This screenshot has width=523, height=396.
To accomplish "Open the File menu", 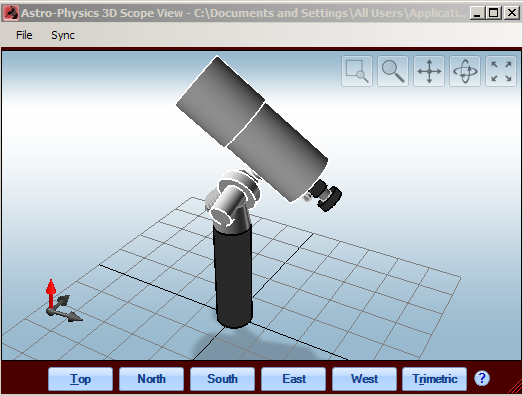I will pyautogui.click(x=24, y=35).
